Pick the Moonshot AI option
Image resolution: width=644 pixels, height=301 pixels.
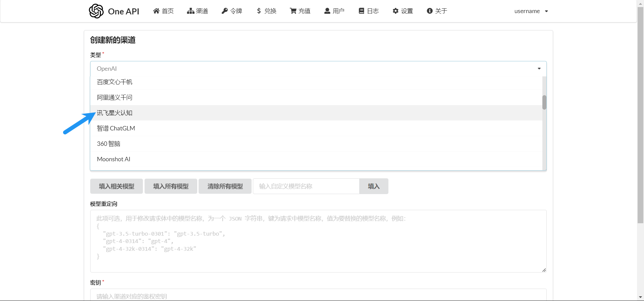click(114, 159)
